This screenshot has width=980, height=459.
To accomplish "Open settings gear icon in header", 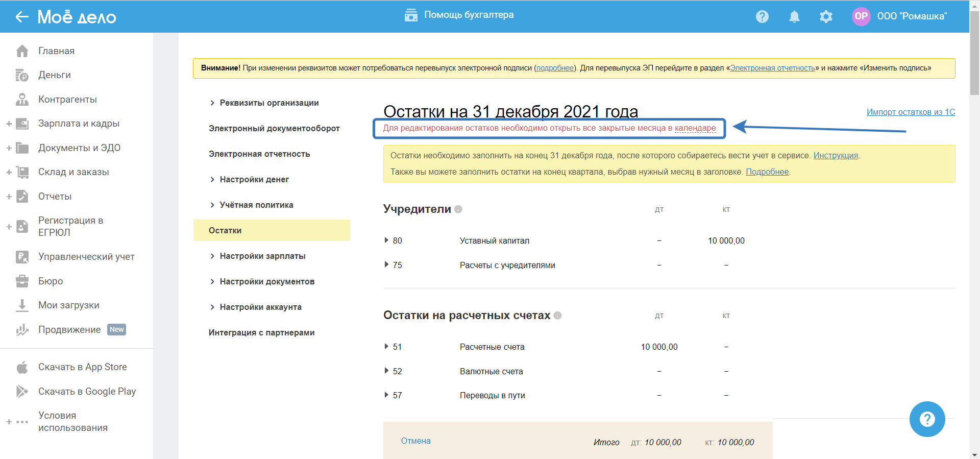I will click(826, 17).
